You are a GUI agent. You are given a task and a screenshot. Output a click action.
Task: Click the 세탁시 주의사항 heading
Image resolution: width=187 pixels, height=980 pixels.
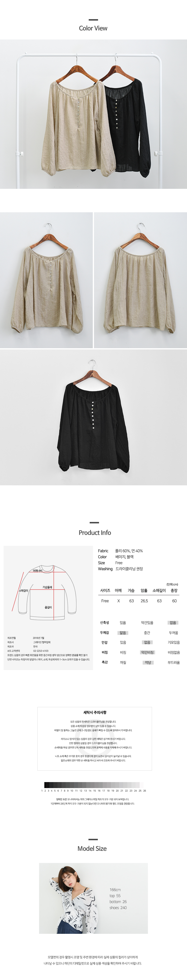point(95,712)
